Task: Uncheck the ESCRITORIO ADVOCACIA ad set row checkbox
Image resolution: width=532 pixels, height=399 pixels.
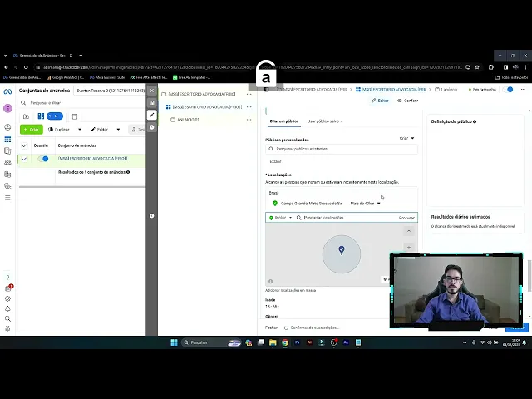Action: (x=24, y=159)
